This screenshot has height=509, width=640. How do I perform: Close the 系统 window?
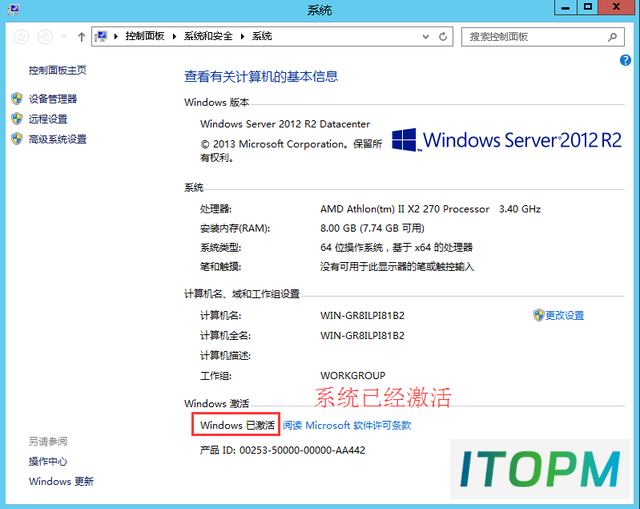(617, 7)
